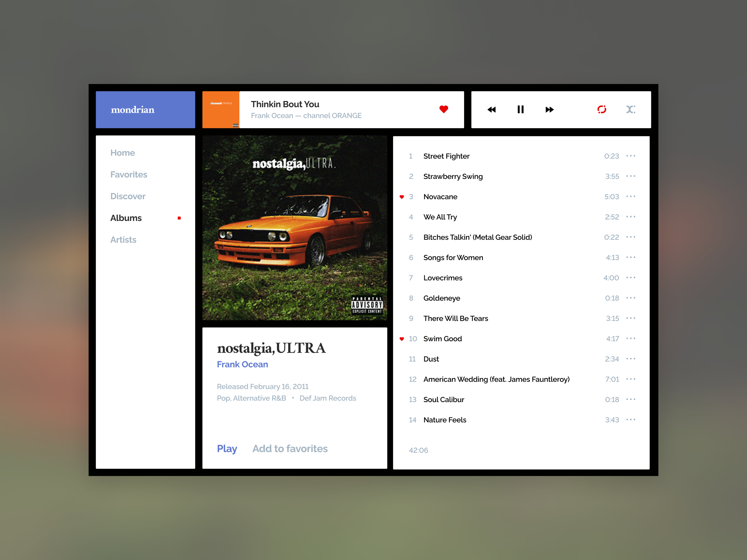Open Artists section
Image resolution: width=747 pixels, height=560 pixels.
123,240
